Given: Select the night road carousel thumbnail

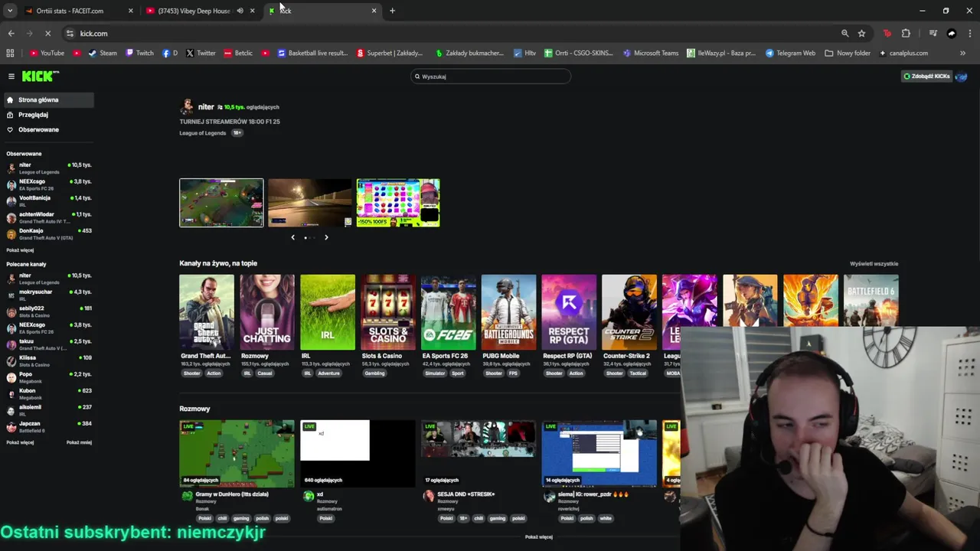Looking at the screenshot, I should (309, 203).
